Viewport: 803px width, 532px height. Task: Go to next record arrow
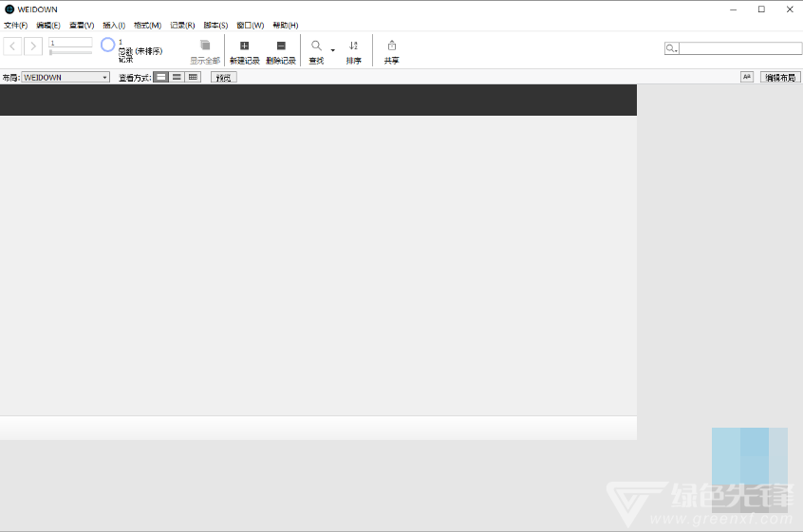(33, 46)
